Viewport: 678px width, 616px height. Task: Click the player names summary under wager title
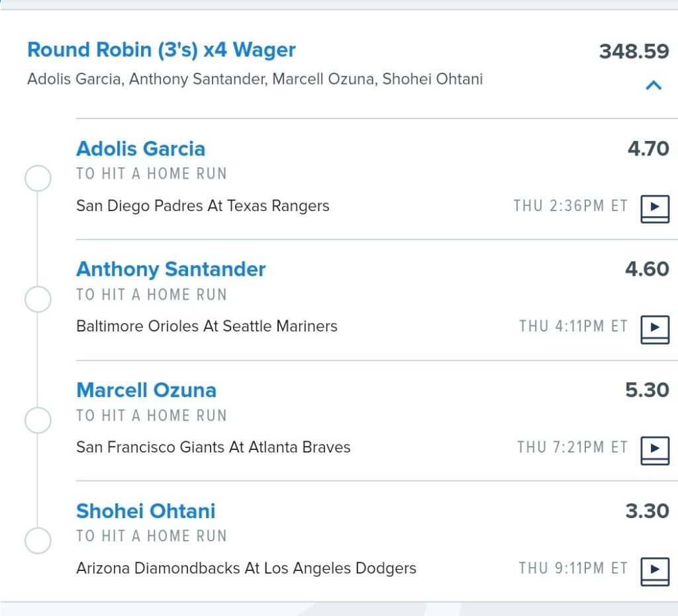[x=255, y=79]
